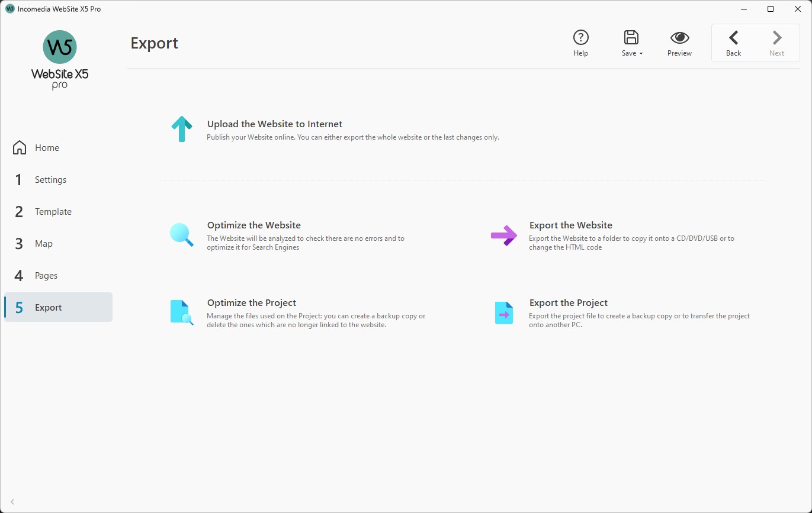The image size is (812, 513).
Task: Open Upload the Website to Internet
Action: tap(274, 124)
